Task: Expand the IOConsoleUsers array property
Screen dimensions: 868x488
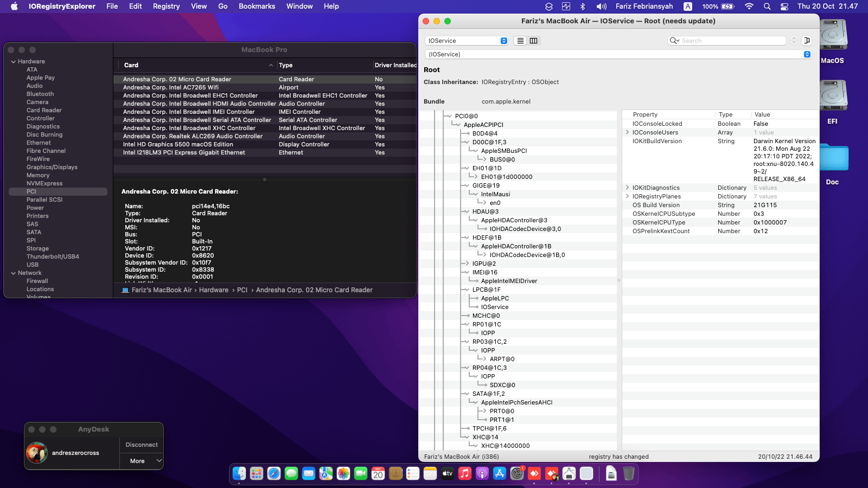Action: [628, 132]
